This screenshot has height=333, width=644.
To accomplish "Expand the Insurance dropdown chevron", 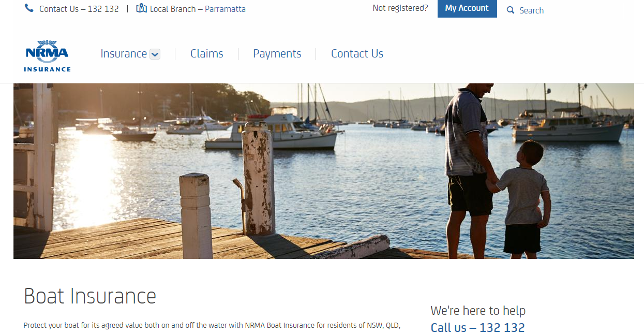I will click(x=155, y=54).
